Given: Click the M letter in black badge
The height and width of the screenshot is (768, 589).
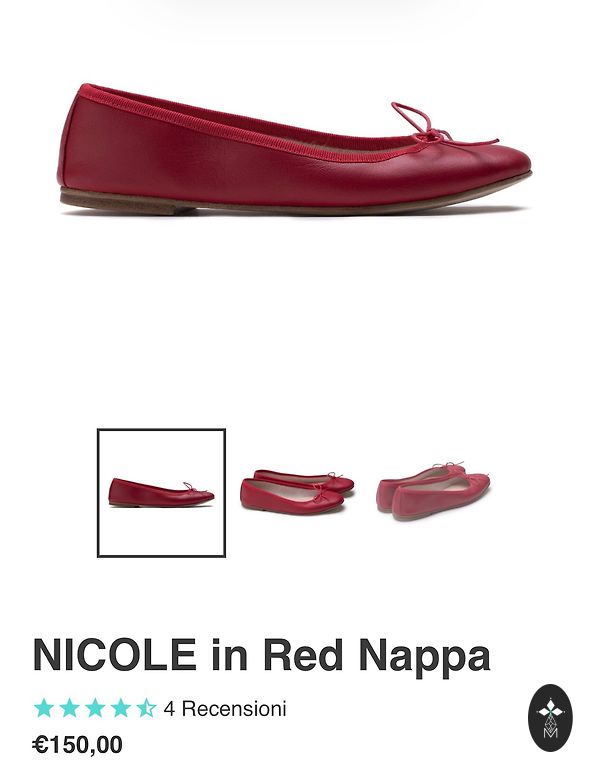Looking at the screenshot, I should point(550,733).
